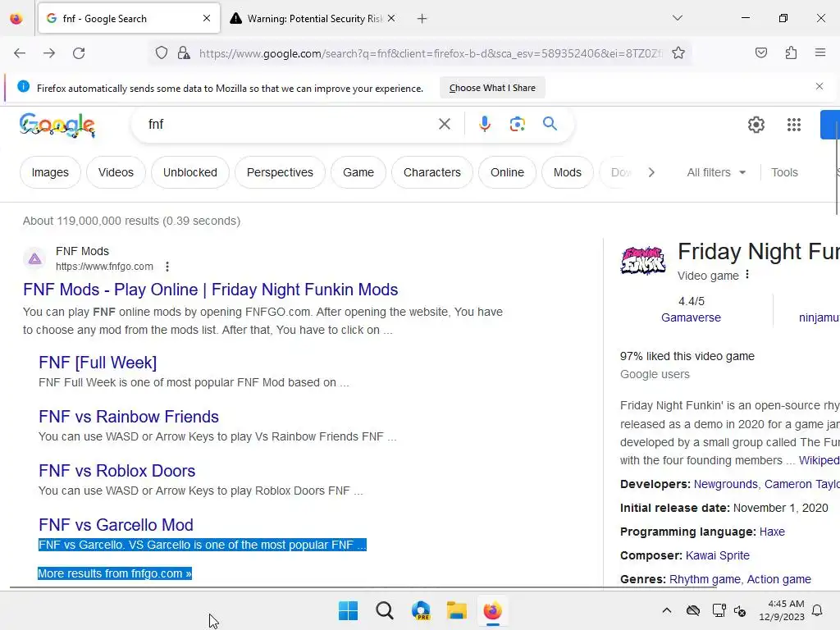The height and width of the screenshot is (630, 840).
Task: Select the Mods filter chip
Action: [568, 172]
